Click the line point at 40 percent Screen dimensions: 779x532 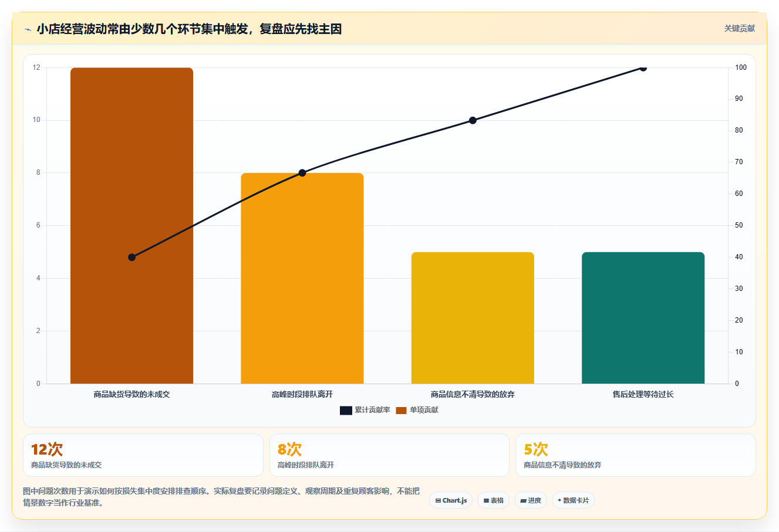coord(131,257)
